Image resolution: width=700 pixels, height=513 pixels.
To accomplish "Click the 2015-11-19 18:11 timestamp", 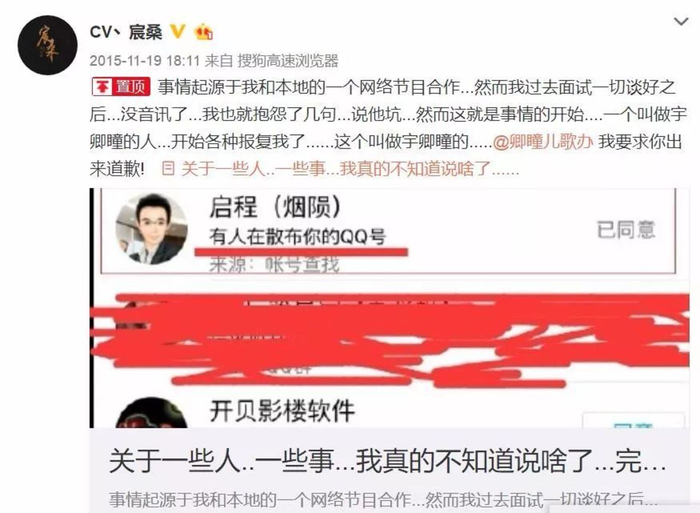I will (x=145, y=61).
